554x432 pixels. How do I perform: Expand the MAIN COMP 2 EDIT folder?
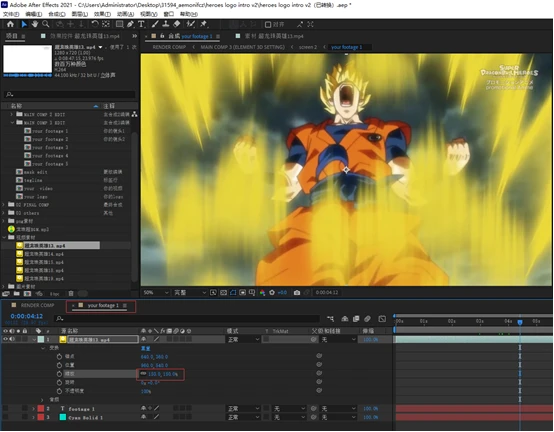coord(11,114)
